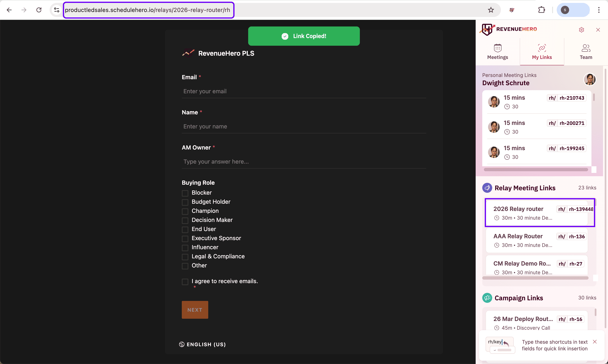608x364 pixels.
Task: Open site information icon in address bar
Action: pos(57,10)
